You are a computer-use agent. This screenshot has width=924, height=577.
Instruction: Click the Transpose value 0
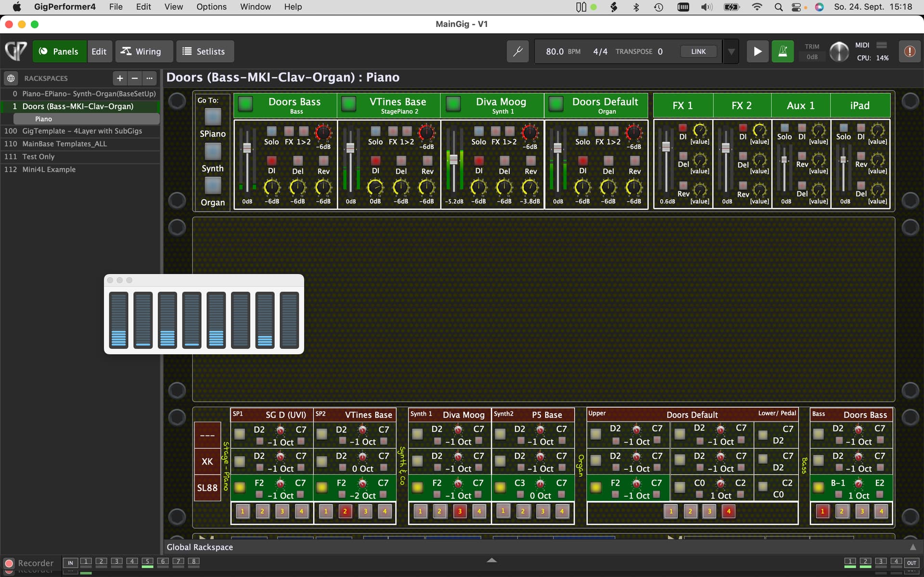pos(660,51)
